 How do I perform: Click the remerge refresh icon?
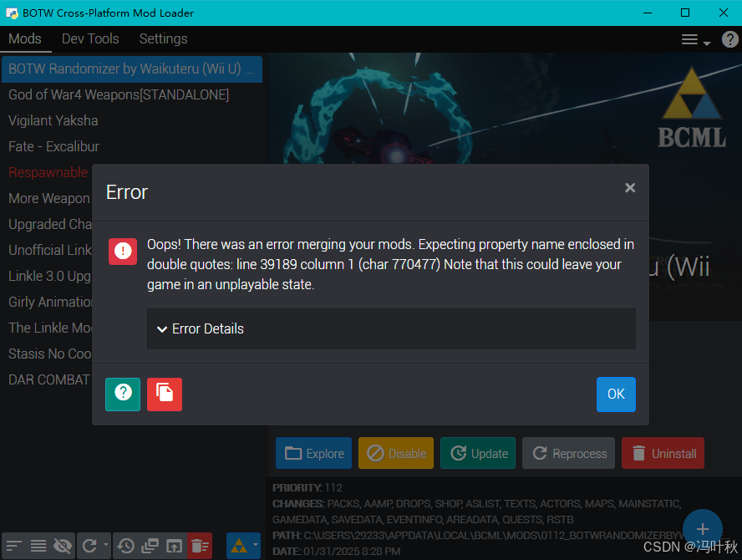tap(89, 547)
